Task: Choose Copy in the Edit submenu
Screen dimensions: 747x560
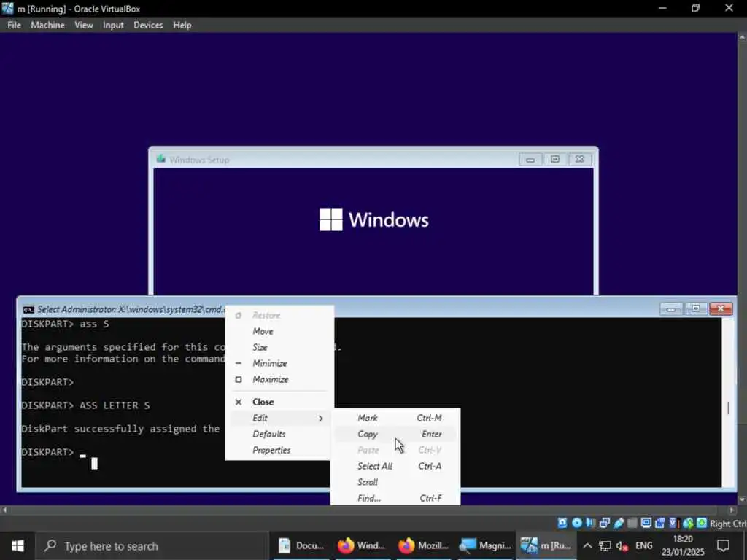Action: click(395, 434)
